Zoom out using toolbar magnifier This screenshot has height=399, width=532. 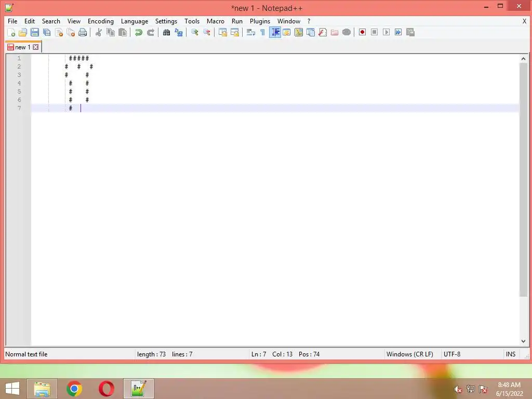click(206, 32)
